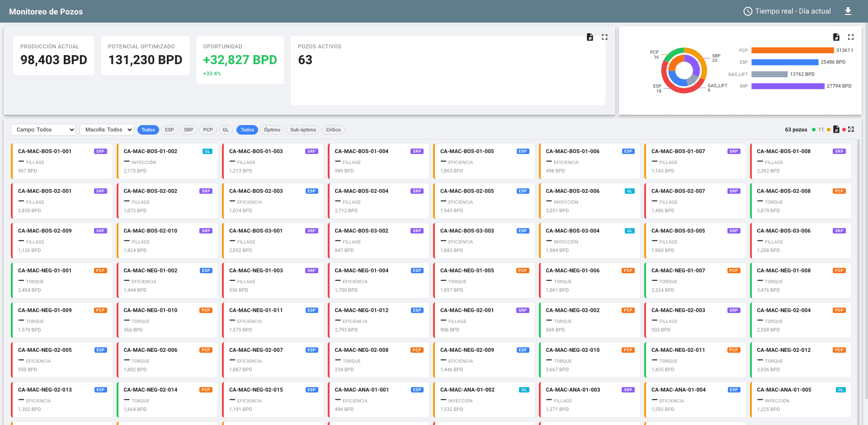Screen dimensions: 868x425
Task: Click the clock icon next to Tiempo real
Action: [x=748, y=11]
